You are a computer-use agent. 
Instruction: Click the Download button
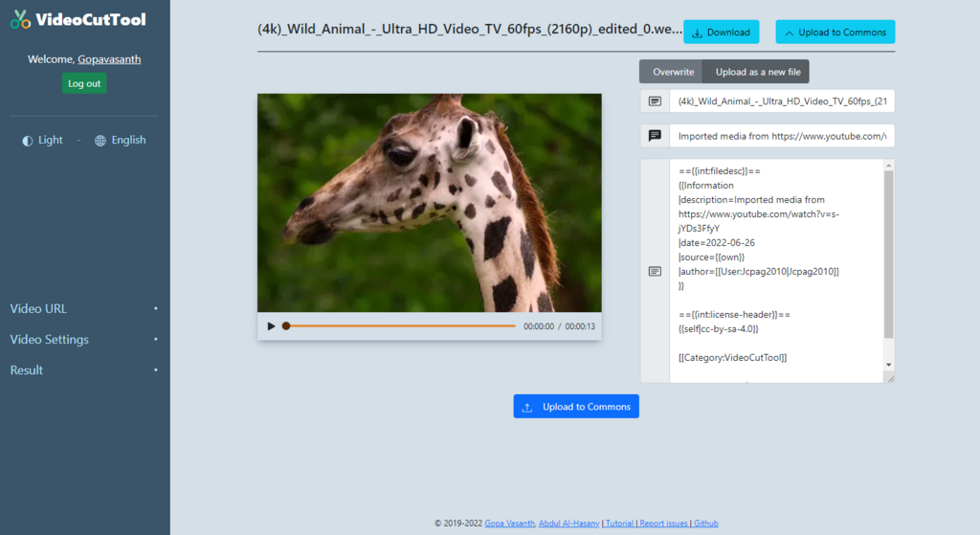pyautogui.click(x=722, y=32)
